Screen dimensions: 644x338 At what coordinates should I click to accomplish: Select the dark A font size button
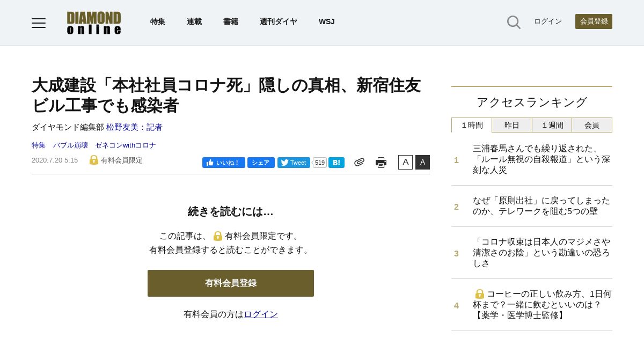pyautogui.click(x=422, y=162)
